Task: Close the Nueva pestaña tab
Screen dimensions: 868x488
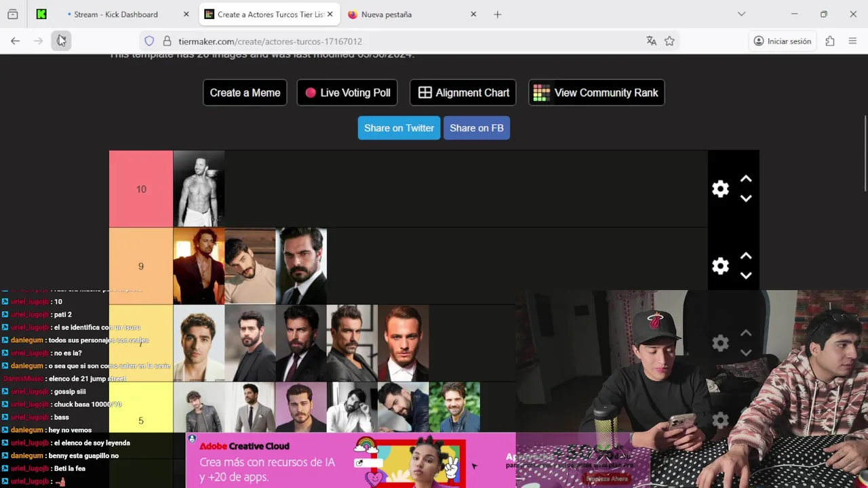Action: [x=473, y=14]
